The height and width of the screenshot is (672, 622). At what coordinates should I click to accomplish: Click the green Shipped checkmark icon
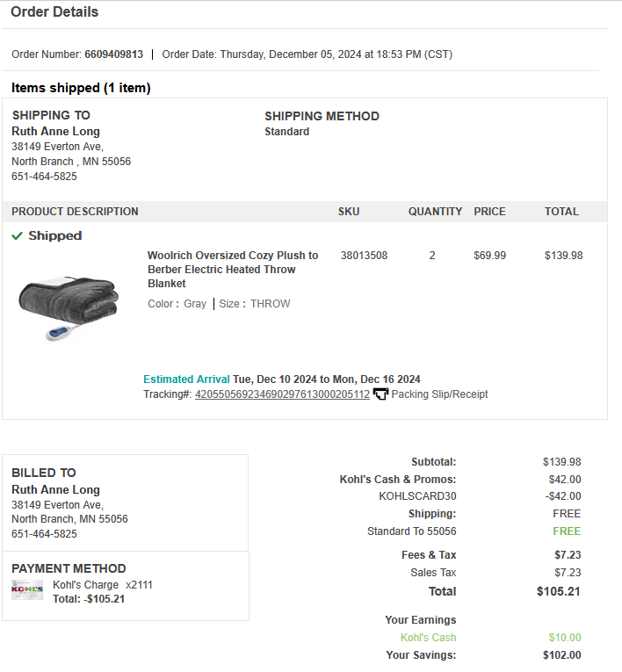[18, 235]
